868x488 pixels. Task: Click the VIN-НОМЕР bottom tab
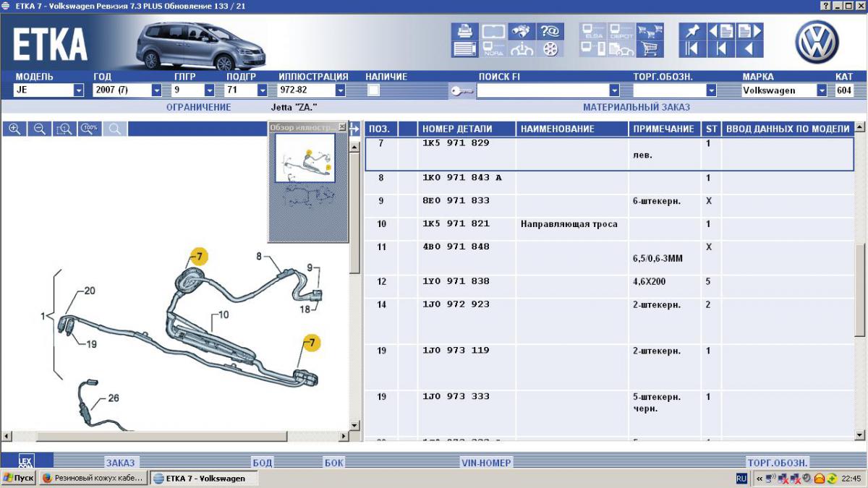point(486,463)
